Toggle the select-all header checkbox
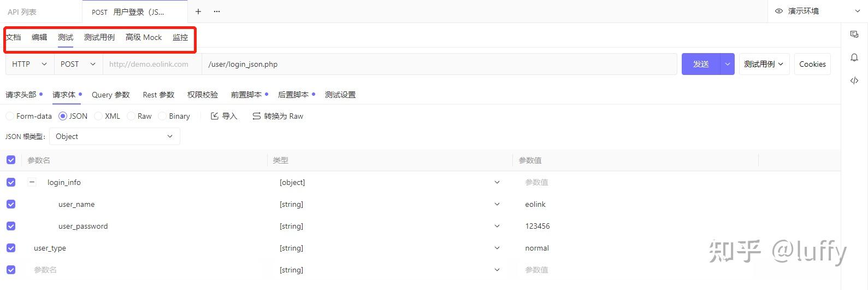Viewport: 868px width, 290px height. pos(11,160)
